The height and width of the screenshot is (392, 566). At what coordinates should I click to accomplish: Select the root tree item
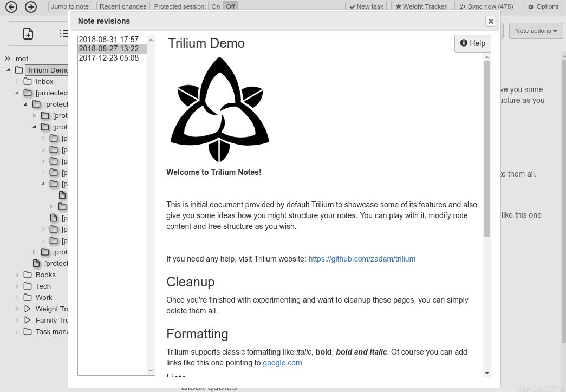click(x=22, y=58)
